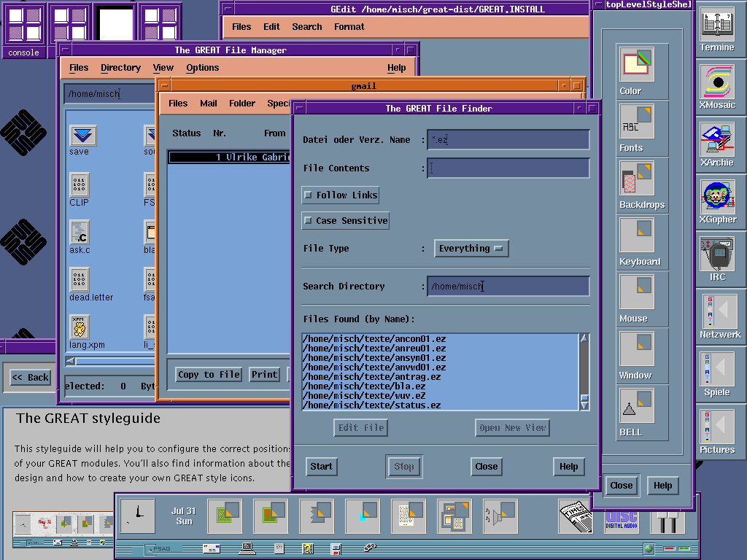Expand the Netzwerk subpanel
Viewport: 747px width, 560px height.
[x=717, y=311]
